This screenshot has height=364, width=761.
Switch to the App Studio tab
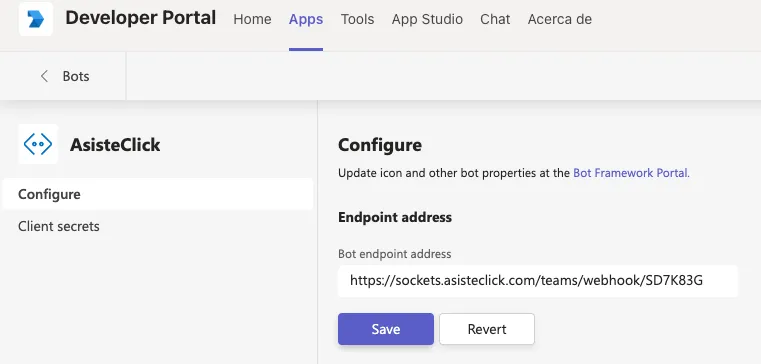tap(427, 19)
